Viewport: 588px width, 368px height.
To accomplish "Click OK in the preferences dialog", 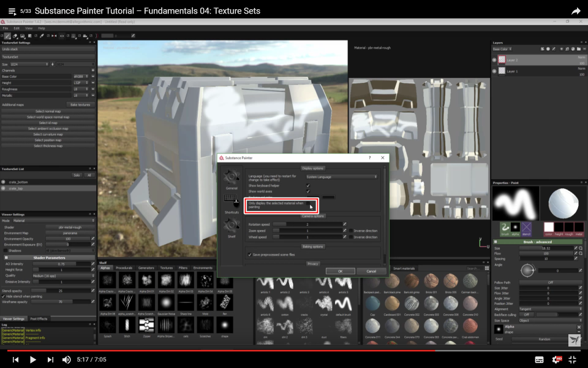I will point(340,271).
